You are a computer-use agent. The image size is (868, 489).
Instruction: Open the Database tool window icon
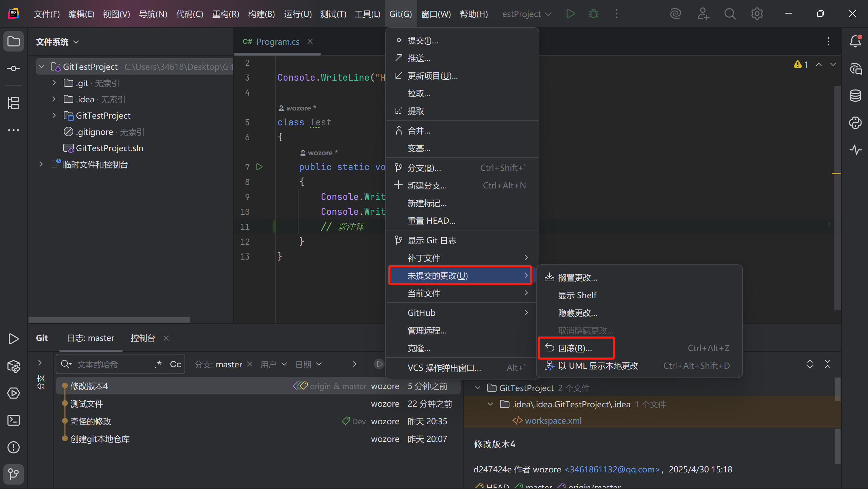(855, 96)
